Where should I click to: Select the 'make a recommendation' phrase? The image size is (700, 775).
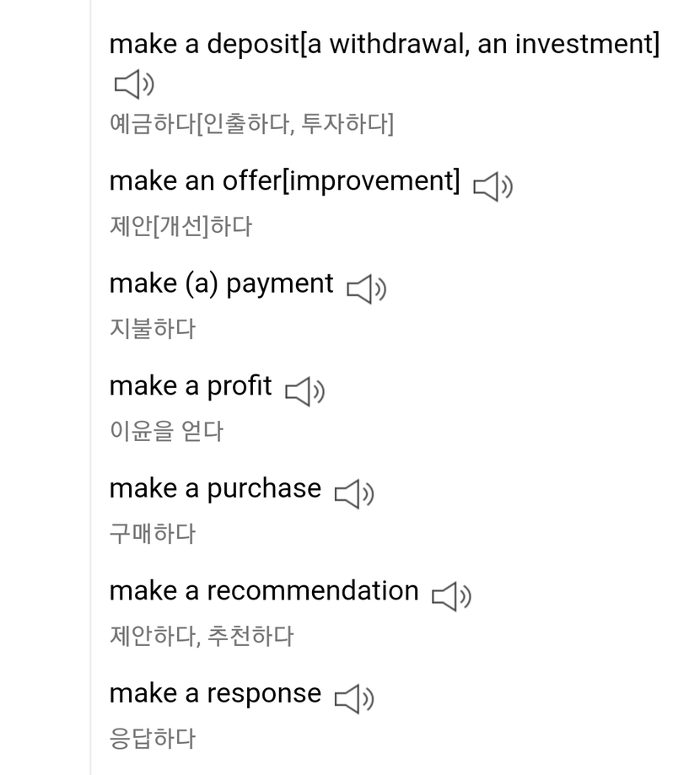264,590
